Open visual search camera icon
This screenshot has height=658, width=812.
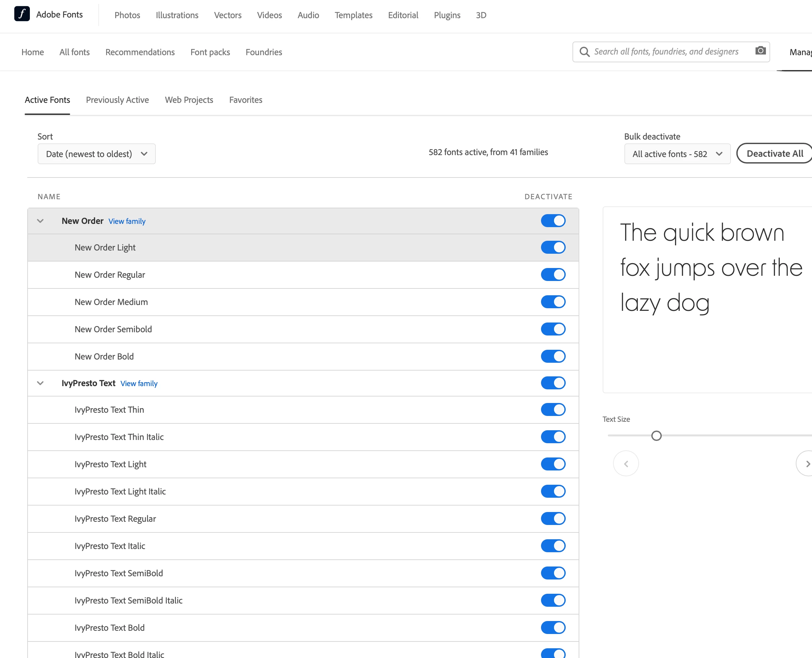(760, 51)
